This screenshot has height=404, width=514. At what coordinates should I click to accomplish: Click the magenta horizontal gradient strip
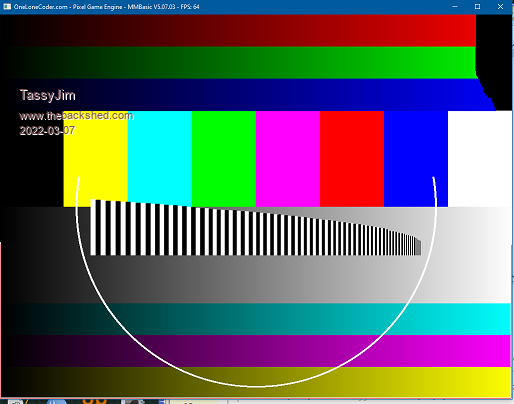[x=256, y=351]
